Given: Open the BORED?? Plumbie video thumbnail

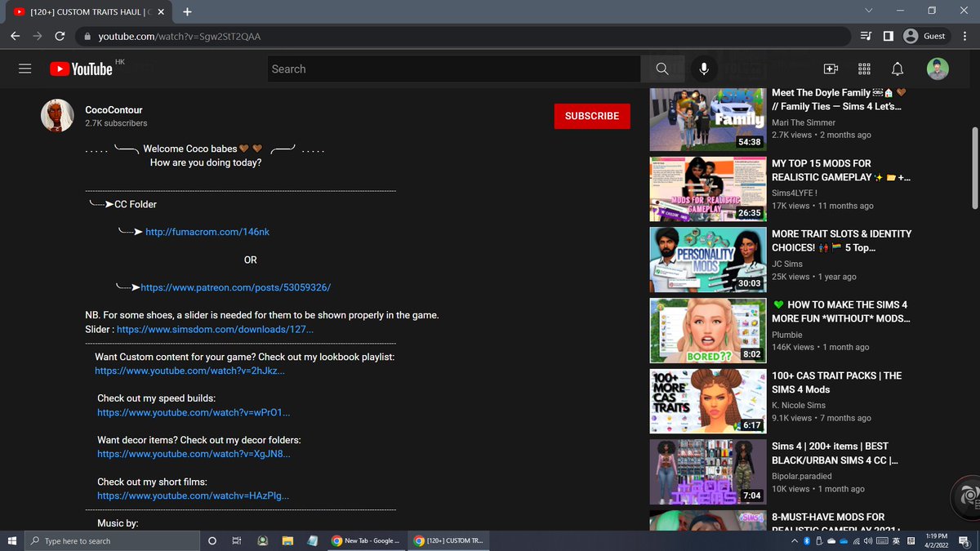Looking at the screenshot, I should (x=707, y=331).
